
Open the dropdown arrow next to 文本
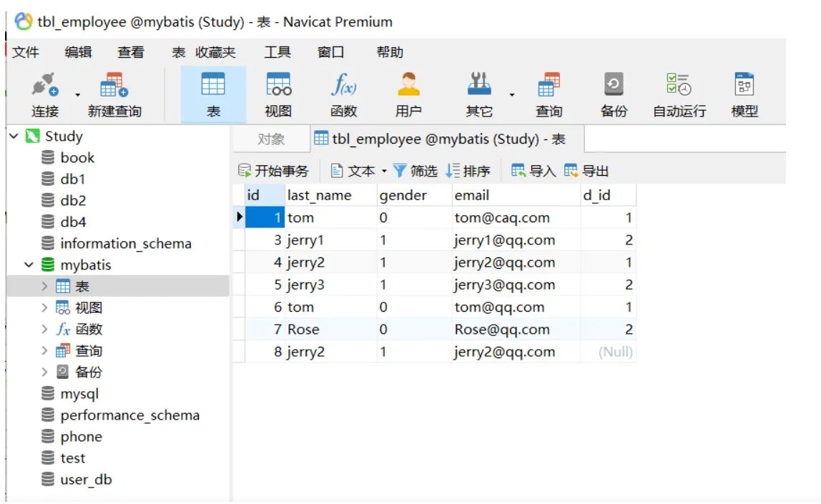tap(384, 171)
